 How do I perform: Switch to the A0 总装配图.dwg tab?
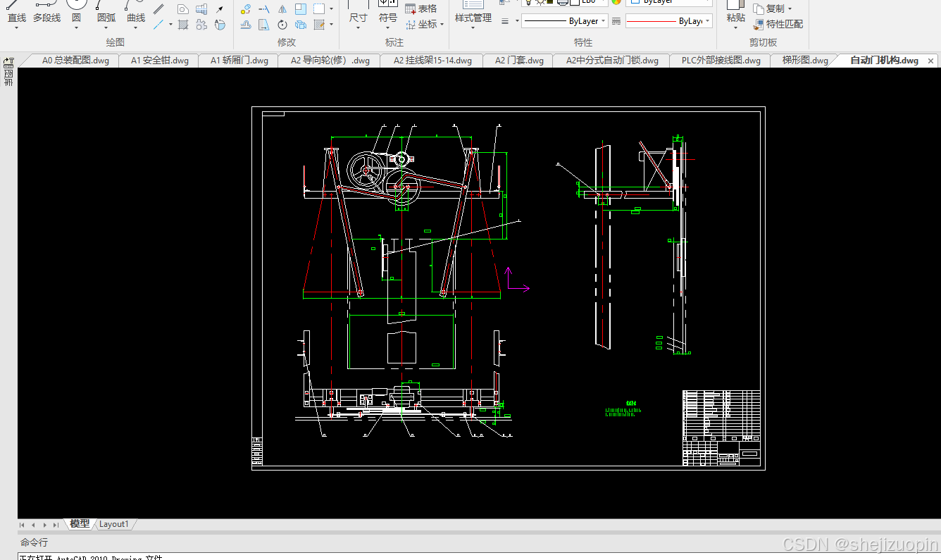click(x=75, y=61)
